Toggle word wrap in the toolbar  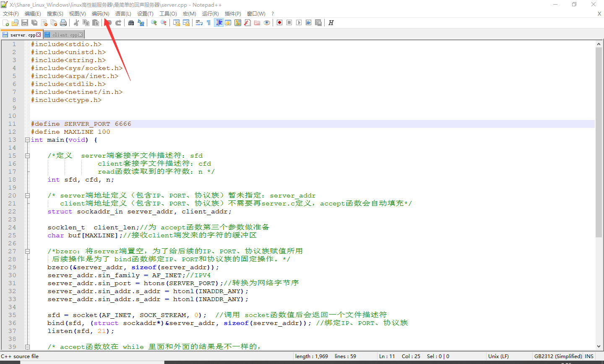199,23
